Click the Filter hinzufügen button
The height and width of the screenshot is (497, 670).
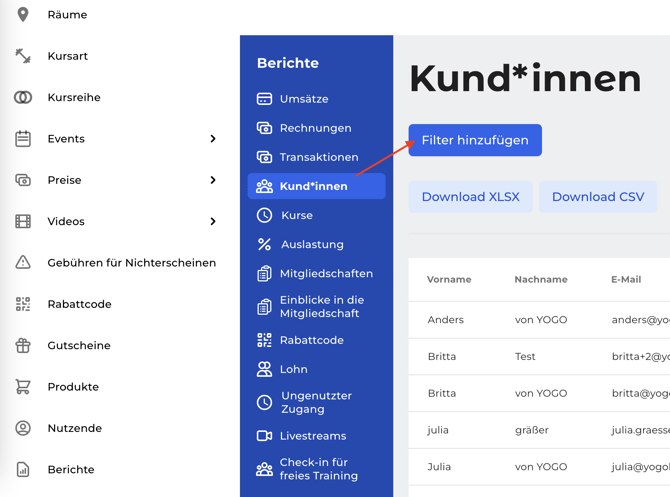[475, 140]
